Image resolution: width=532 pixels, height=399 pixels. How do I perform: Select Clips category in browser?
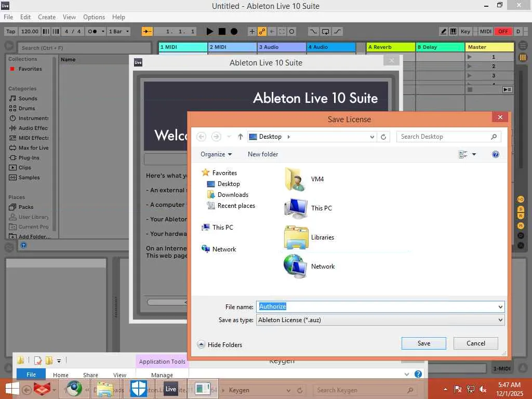(x=25, y=167)
